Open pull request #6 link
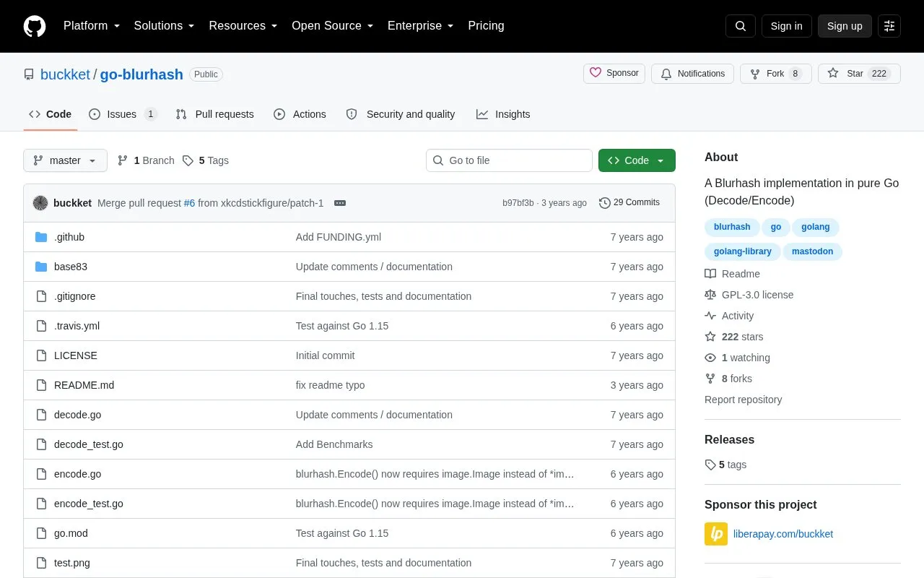Image resolution: width=924 pixels, height=578 pixels. pyautogui.click(x=189, y=203)
